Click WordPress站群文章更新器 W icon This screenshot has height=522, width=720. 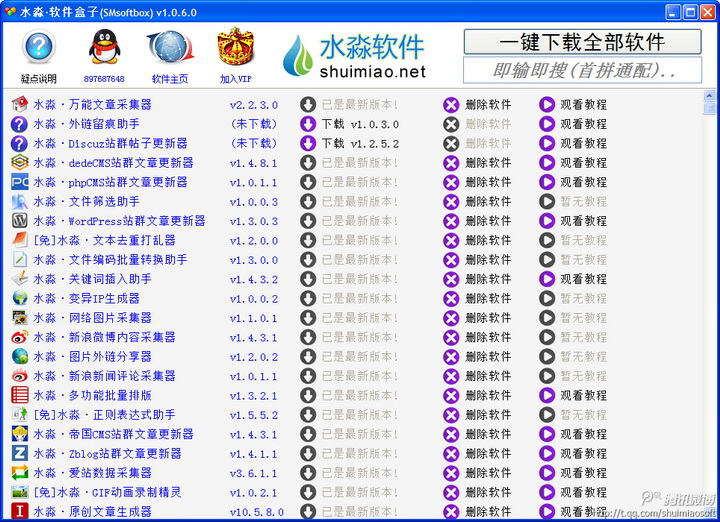[x=19, y=221]
